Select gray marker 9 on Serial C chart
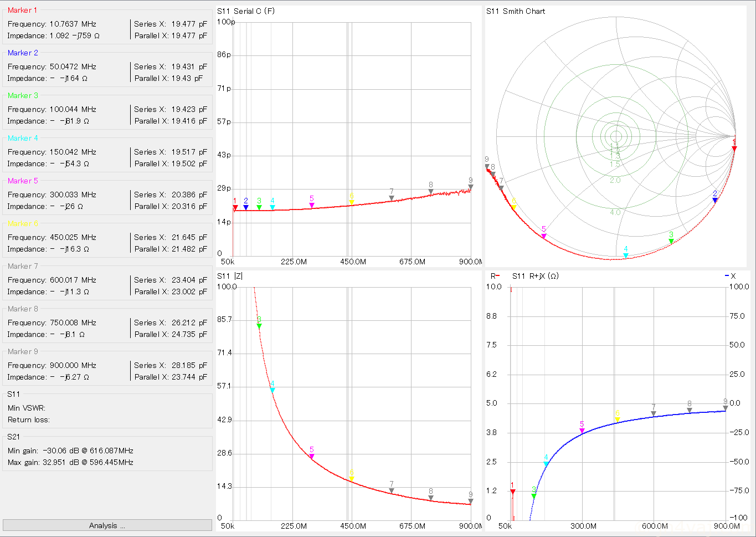 coord(471,187)
